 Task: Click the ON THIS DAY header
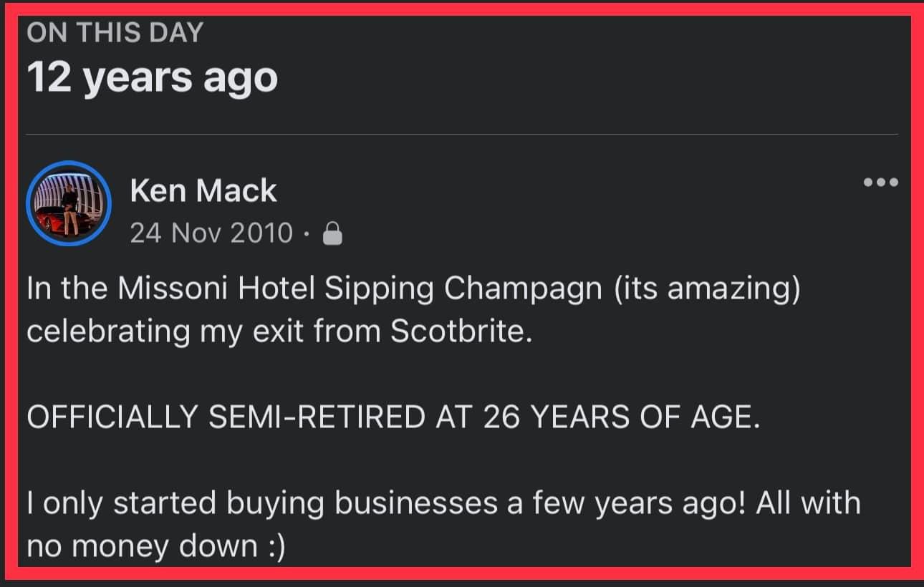click(115, 33)
